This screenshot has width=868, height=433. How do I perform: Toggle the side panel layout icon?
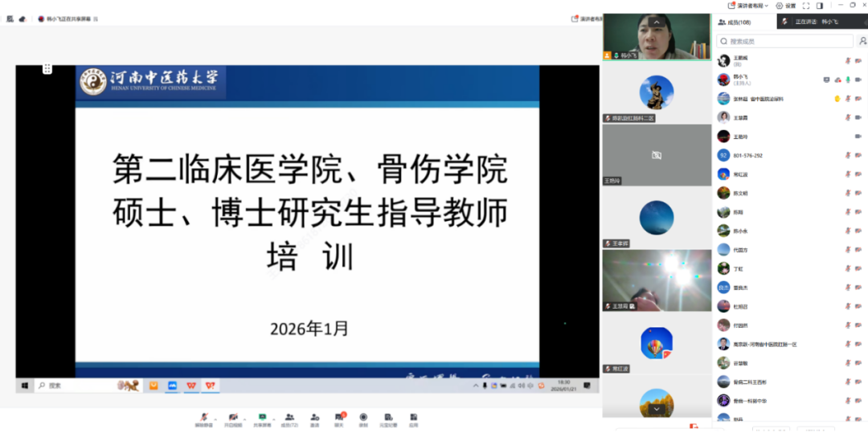820,6
